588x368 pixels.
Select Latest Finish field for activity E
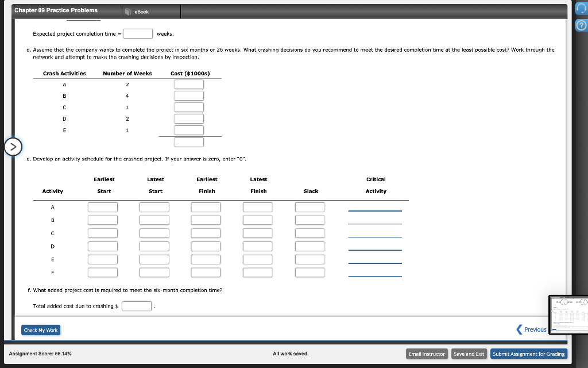pos(258,259)
